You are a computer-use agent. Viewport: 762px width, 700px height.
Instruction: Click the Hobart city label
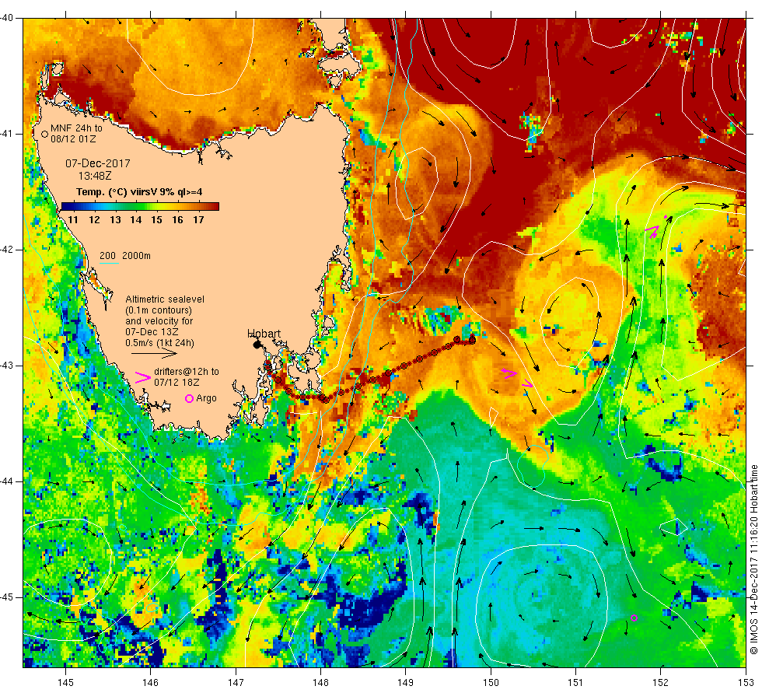click(x=264, y=334)
